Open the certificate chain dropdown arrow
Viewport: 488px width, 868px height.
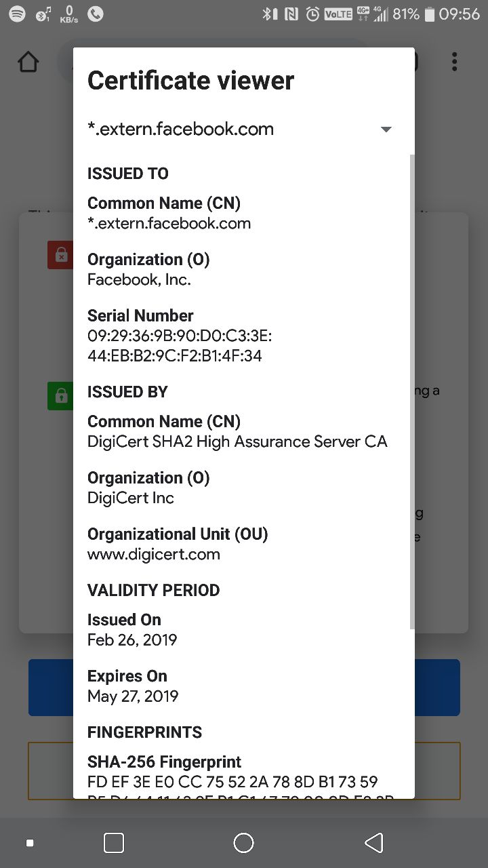click(x=386, y=130)
